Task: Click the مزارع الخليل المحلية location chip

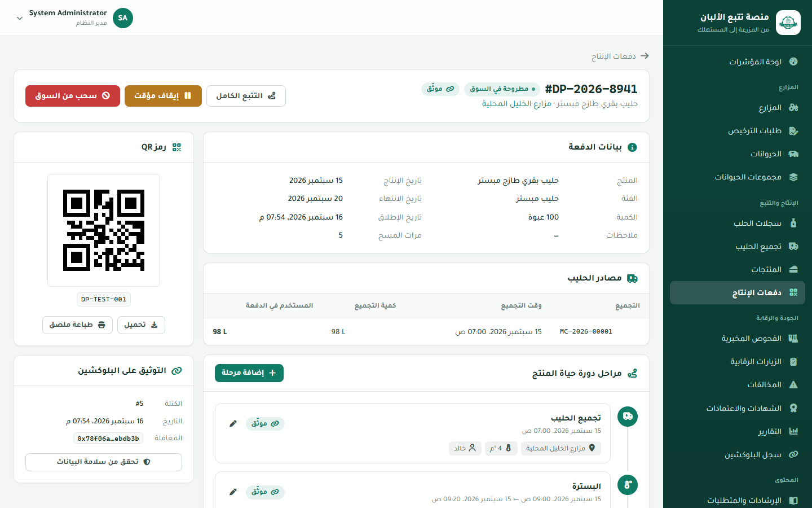Action: coord(561,448)
